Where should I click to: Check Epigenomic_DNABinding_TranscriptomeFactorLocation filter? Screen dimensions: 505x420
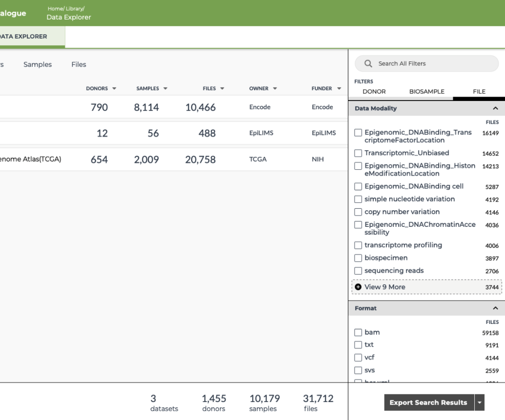click(358, 132)
